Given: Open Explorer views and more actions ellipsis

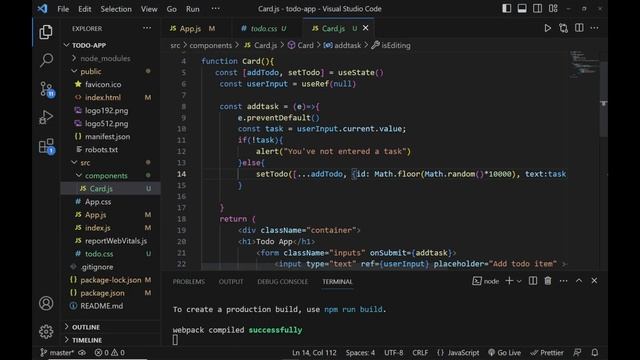Looking at the screenshot, I should pyautogui.click(x=147, y=28).
